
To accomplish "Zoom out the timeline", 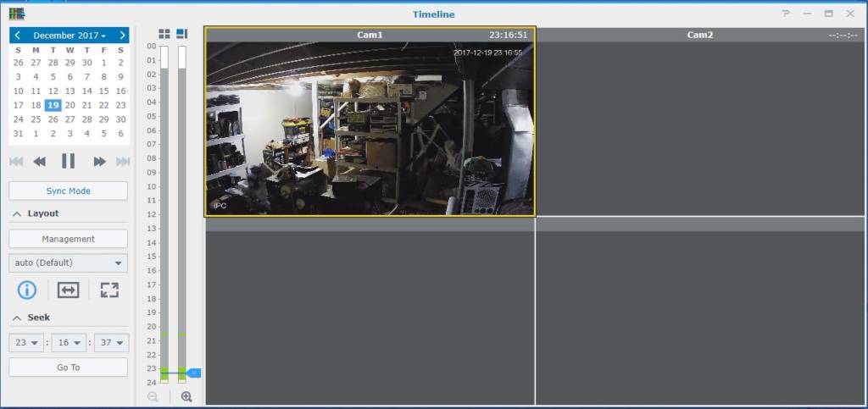I will 153,396.
